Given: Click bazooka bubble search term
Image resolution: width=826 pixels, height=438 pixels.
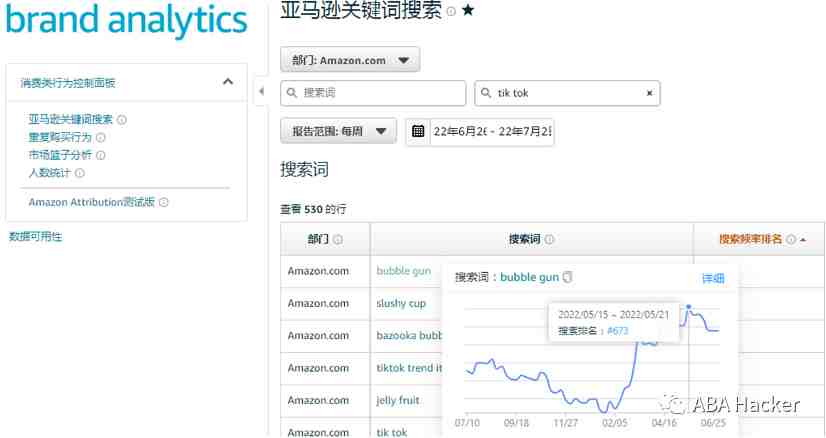Looking at the screenshot, I should [409, 336].
